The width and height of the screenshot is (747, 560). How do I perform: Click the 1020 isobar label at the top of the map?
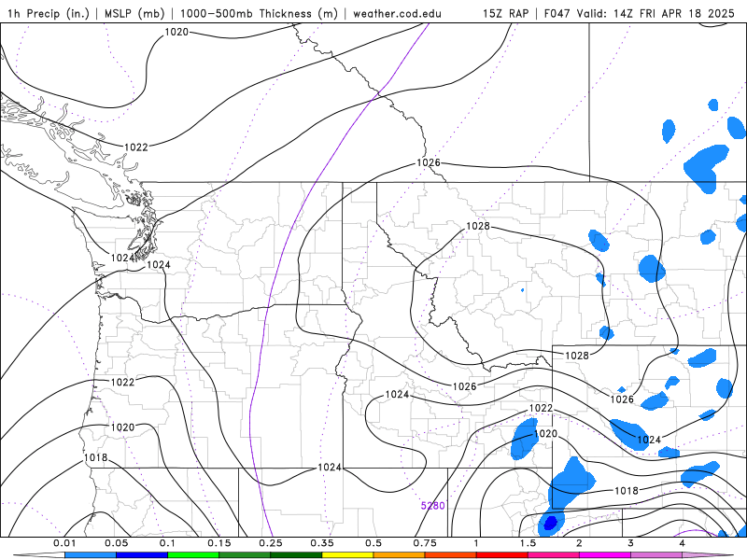pos(176,32)
